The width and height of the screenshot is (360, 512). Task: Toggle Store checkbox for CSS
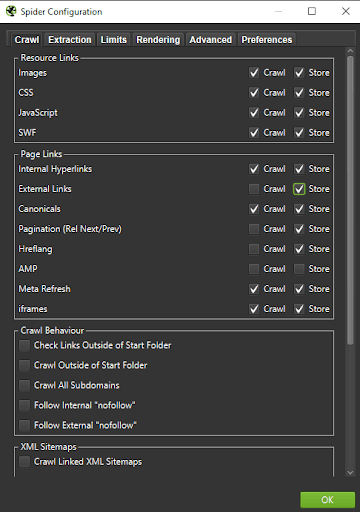click(x=299, y=93)
